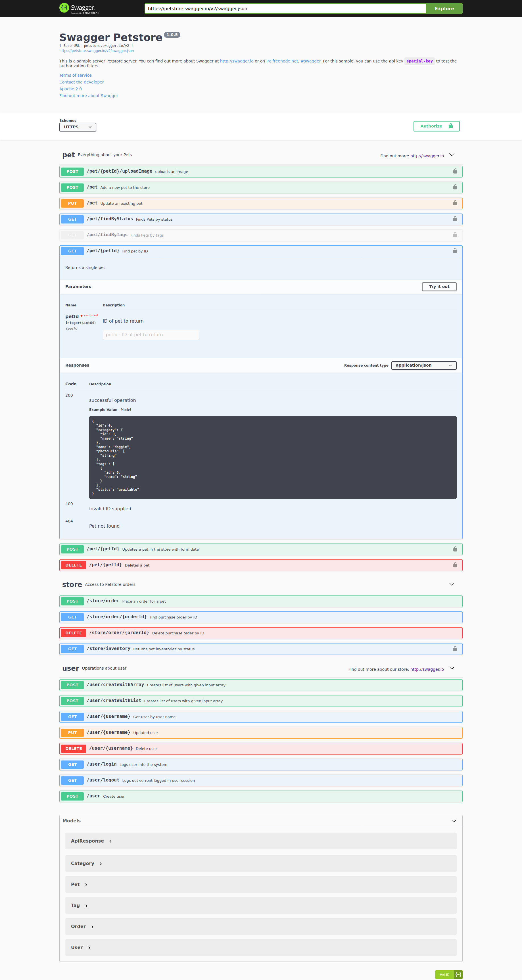
Task: Collapse the pet section using its chevron
Action: point(452,155)
